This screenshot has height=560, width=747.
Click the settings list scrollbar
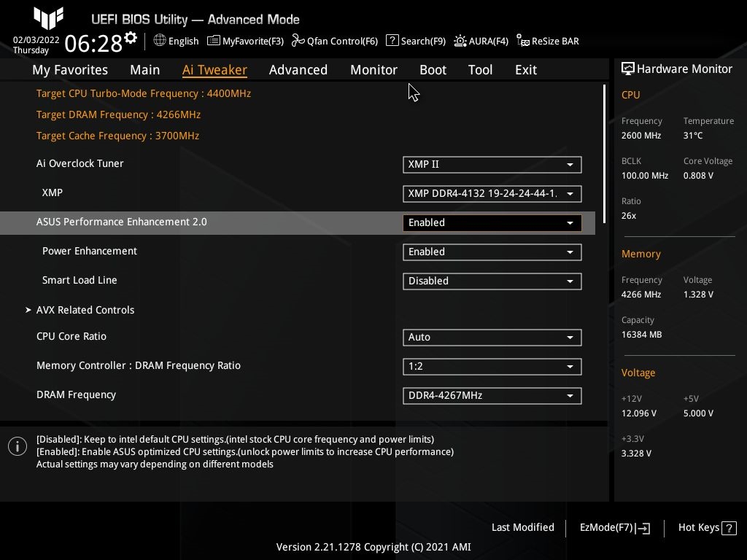point(604,154)
